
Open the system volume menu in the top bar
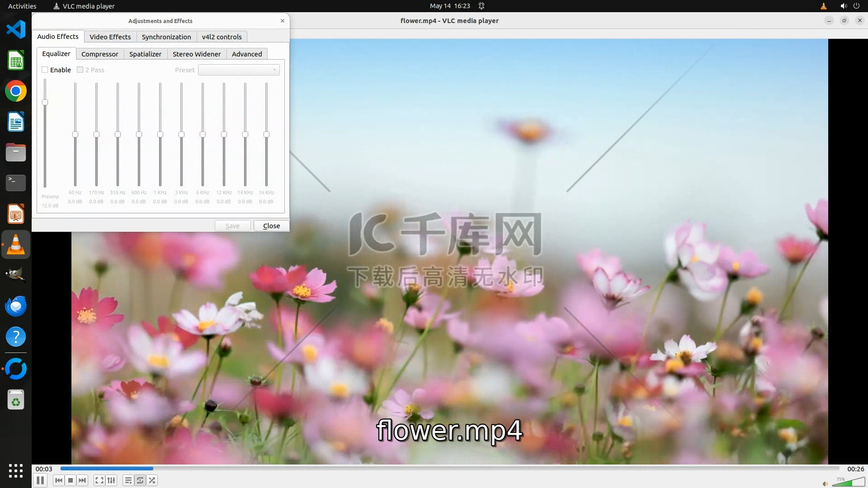(x=843, y=6)
